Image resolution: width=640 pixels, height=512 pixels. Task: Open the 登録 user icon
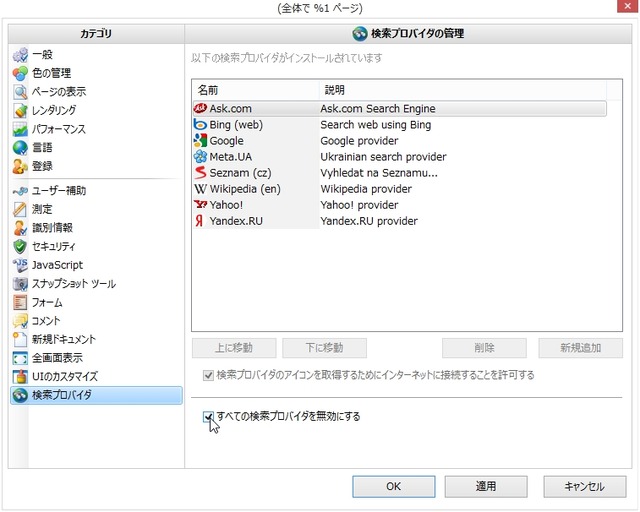(x=20, y=167)
